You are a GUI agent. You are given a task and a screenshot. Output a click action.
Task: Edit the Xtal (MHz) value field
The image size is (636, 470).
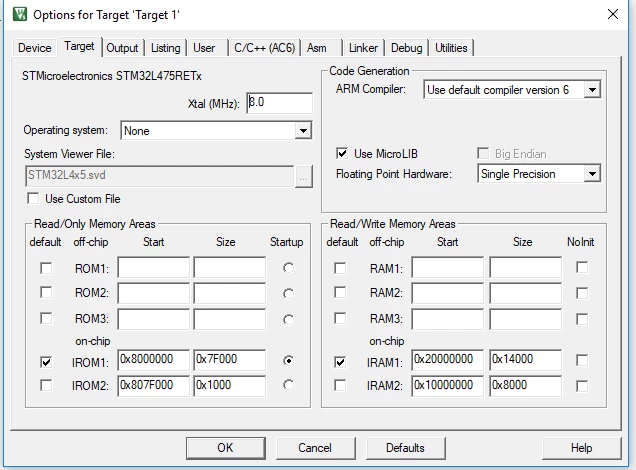coord(279,103)
